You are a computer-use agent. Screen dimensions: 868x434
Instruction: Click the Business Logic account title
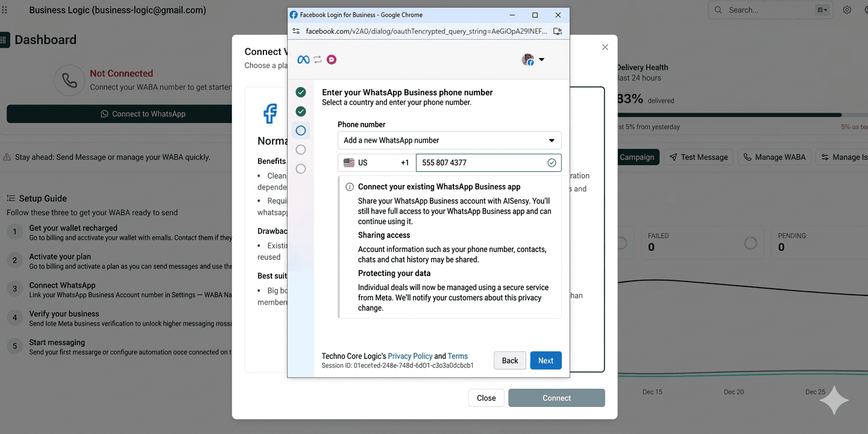point(118,10)
